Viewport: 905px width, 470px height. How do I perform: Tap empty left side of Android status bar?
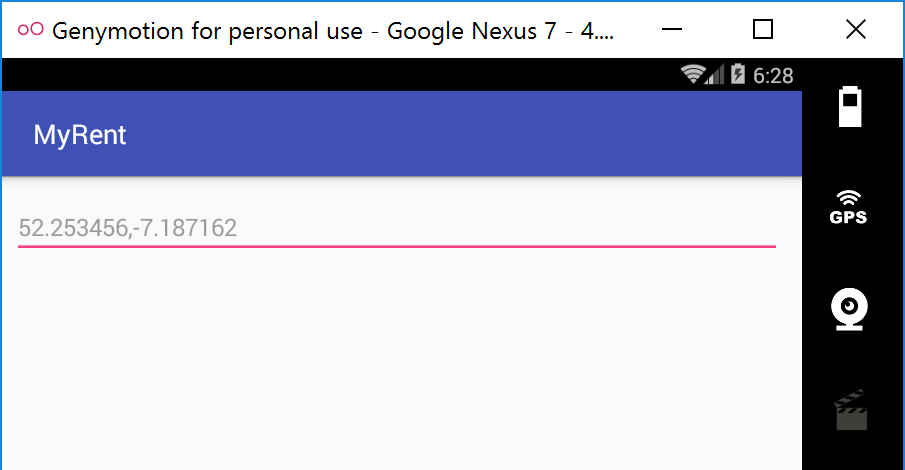tap(300, 75)
